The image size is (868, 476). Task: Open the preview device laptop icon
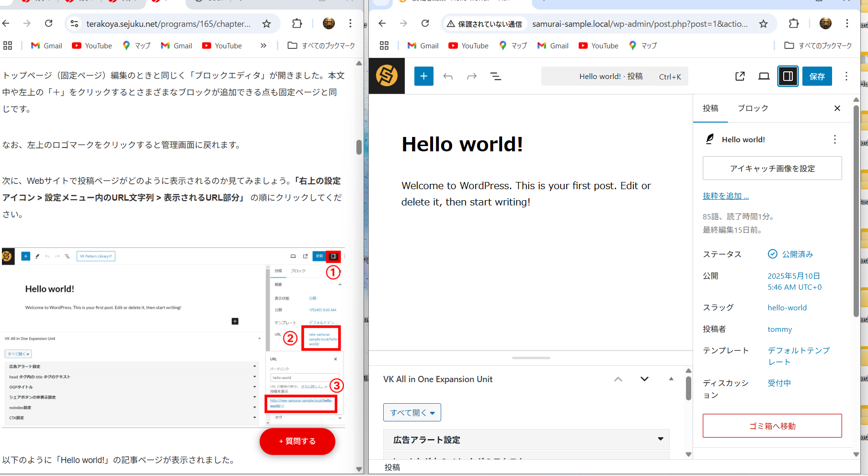(x=764, y=76)
